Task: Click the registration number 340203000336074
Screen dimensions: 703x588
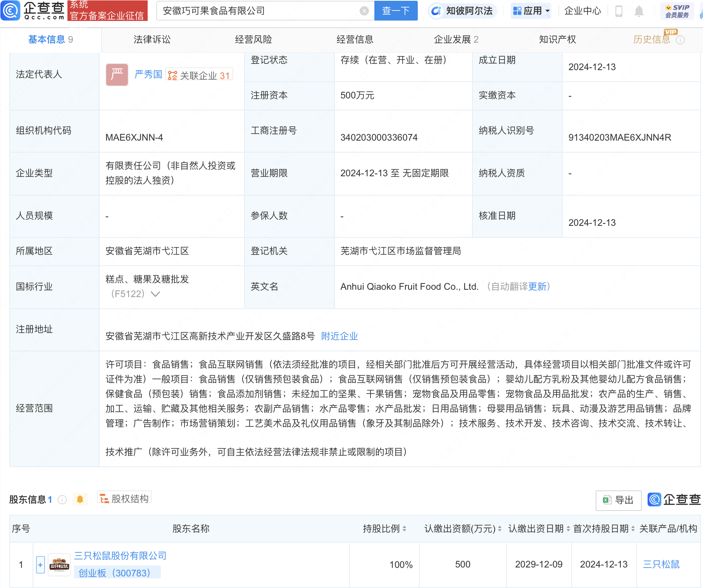Action: [x=379, y=138]
